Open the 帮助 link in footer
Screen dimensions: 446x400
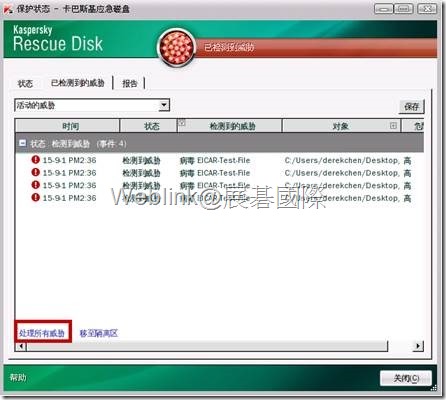(x=18, y=377)
